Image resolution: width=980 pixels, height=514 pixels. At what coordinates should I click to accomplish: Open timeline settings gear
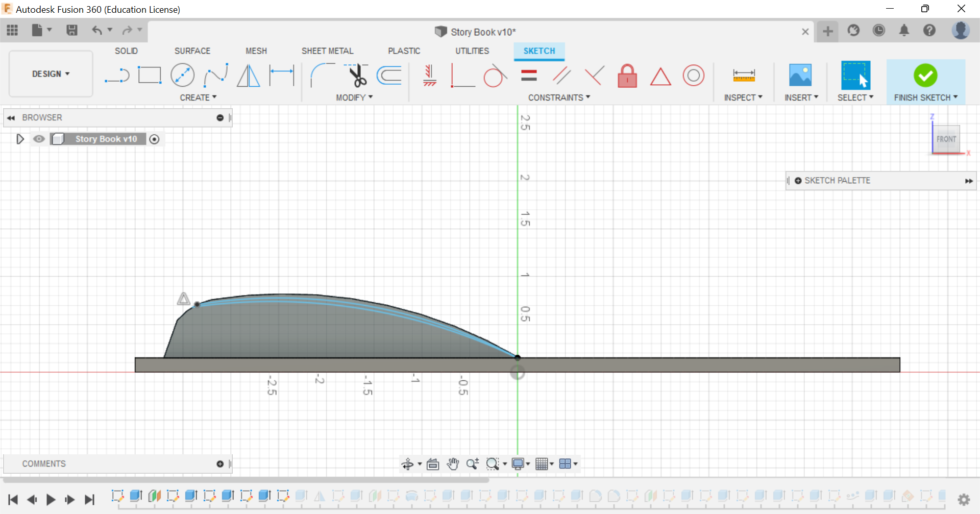pos(964,499)
